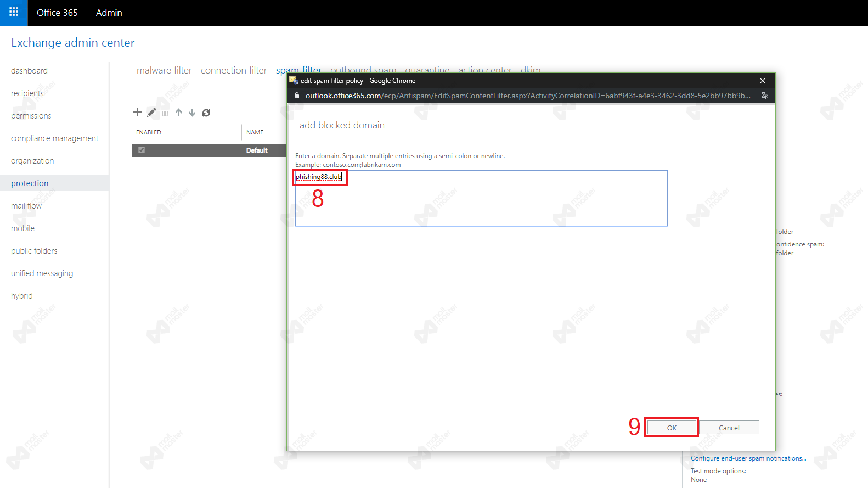This screenshot has width=868, height=488.
Task: Select the Default policy row
Action: (209, 150)
